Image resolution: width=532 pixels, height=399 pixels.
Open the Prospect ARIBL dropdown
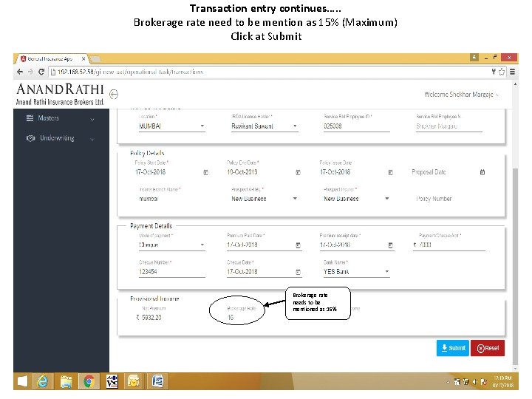pyautogui.click(x=265, y=199)
